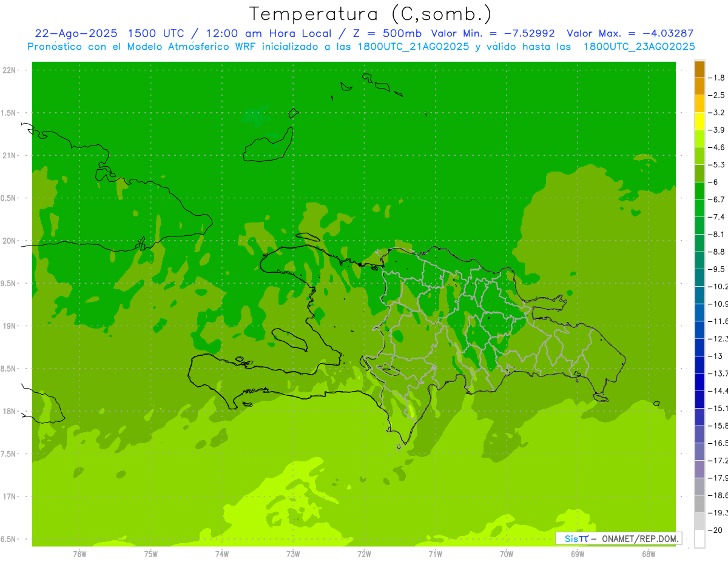Click the "20N" latitude label

(x=10, y=241)
